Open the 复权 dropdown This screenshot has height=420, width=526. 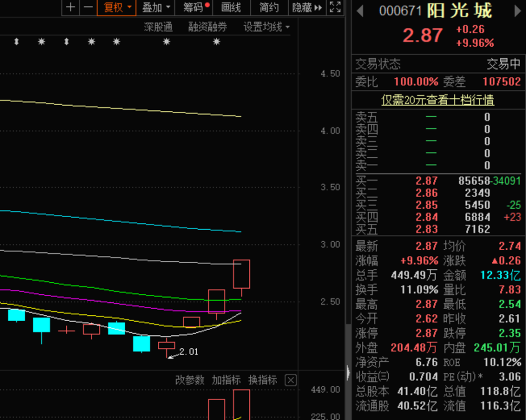pyautogui.click(x=116, y=7)
